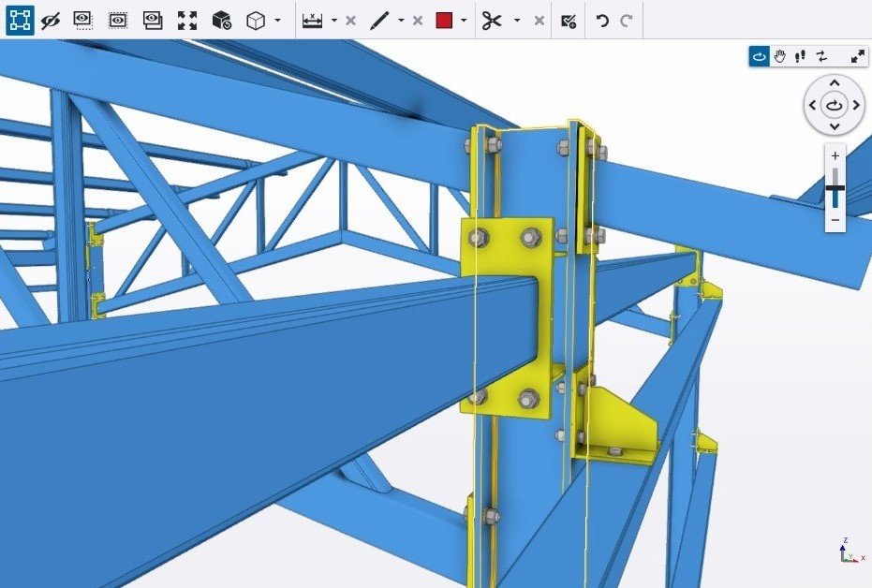Click the red markup color swatch
This screenshot has width=872, height=588.
click(x=444, y=20)
